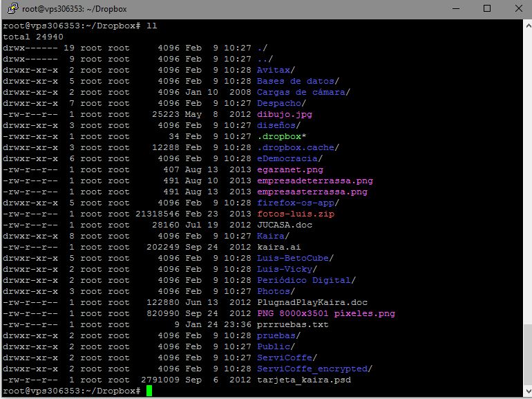Click the Luis-BetoCube/ directory name
The image size is (532, 399).
[295, 258]
